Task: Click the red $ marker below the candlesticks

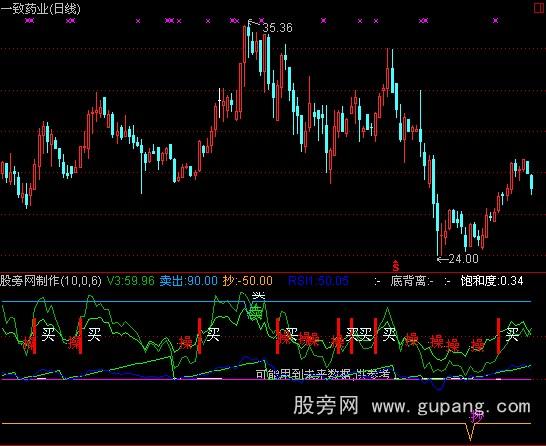Action: point(396,266)
